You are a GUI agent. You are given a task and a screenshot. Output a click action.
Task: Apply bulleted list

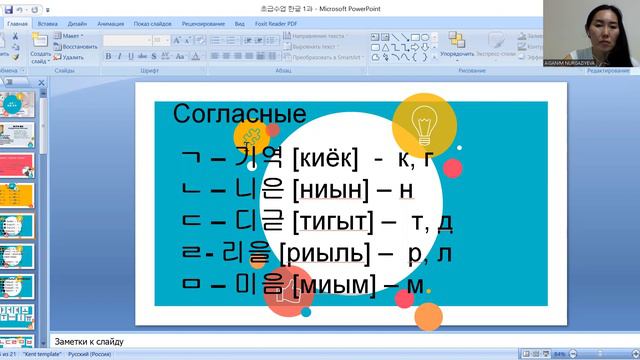click(x=216, y=40)
